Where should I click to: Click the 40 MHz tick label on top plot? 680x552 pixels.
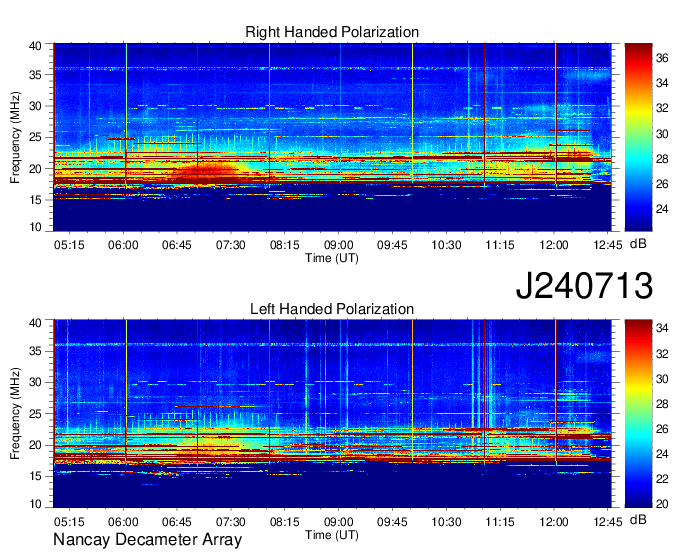click(x=35, y=46)
